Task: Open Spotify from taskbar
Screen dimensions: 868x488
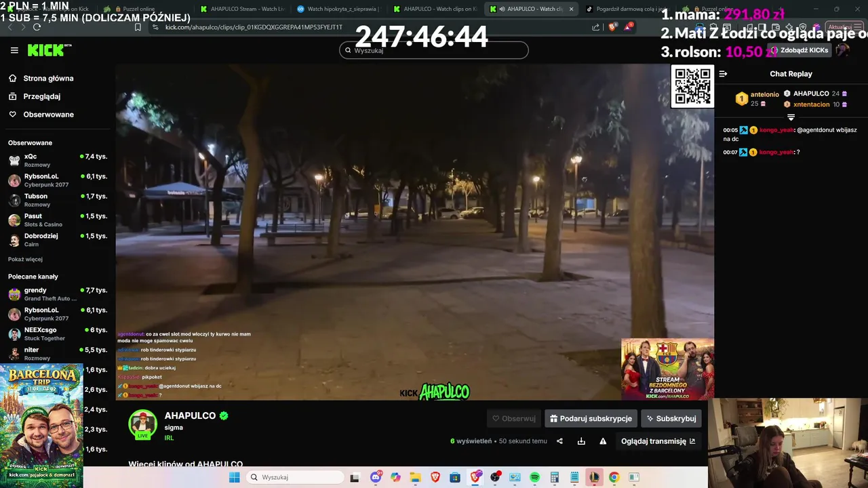Action: (534, 477)
